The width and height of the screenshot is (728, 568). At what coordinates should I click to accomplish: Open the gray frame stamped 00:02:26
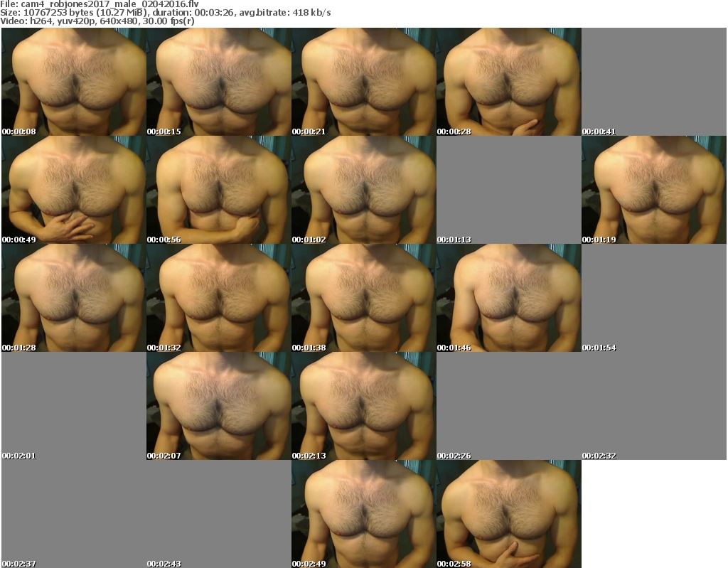pyautogui.click(x=509, y=406)
